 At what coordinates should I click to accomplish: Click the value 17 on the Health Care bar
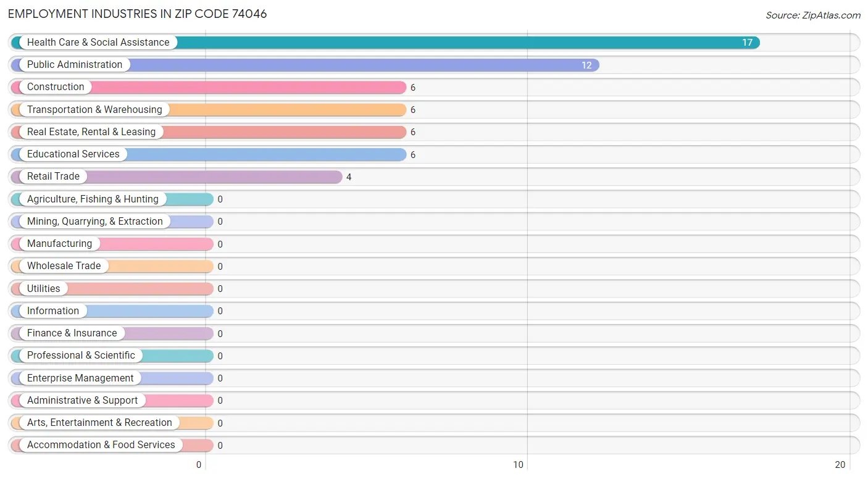tap(747, 43)
